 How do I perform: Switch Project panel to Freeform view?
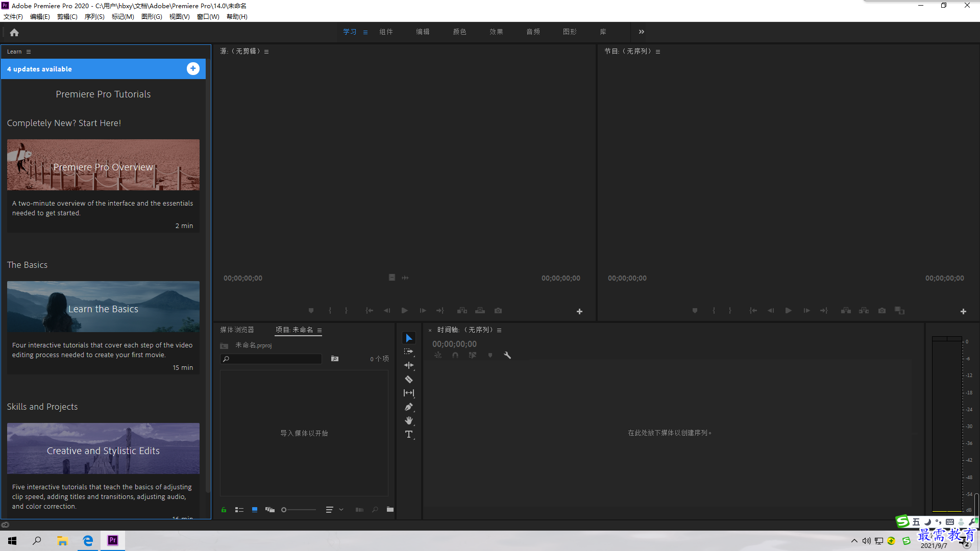[x=270, y=510]
